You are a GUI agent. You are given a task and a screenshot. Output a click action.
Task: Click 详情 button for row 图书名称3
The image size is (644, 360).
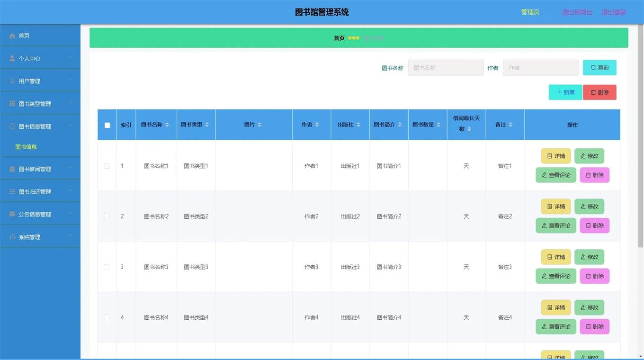(556, 257)
